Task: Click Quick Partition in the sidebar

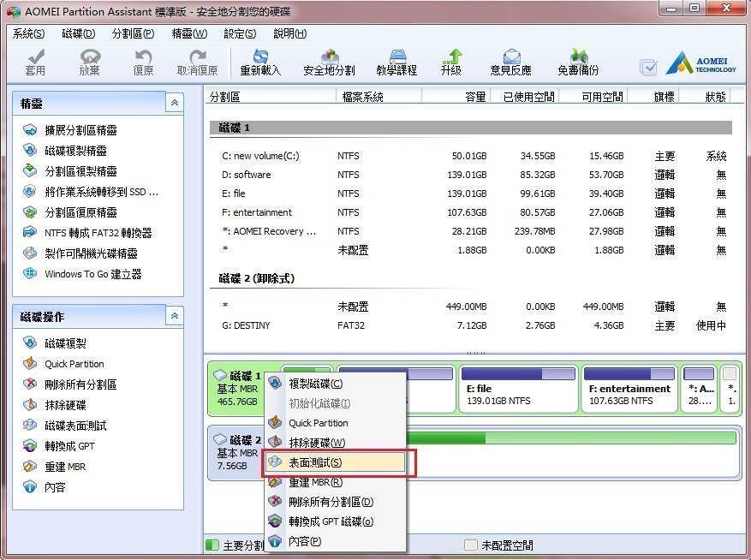Action: click(x=63, y=364)
